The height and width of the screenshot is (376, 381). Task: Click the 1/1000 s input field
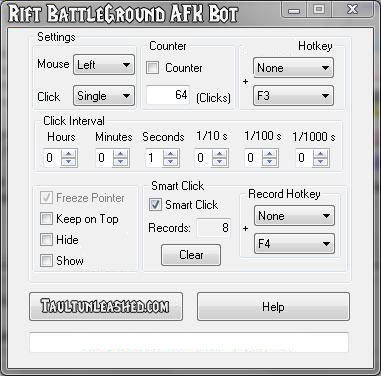pyautogui.click(x=305, y=158)
